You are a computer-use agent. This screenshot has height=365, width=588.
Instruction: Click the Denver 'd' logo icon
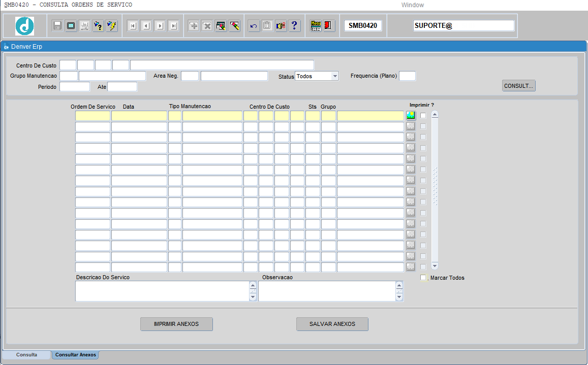pos(25,26)
